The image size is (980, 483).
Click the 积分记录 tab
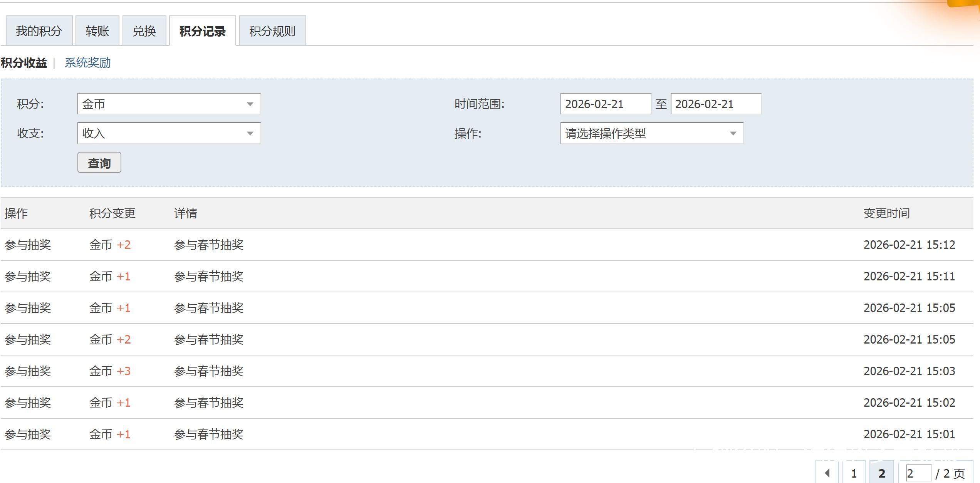[x=202, y=31]
